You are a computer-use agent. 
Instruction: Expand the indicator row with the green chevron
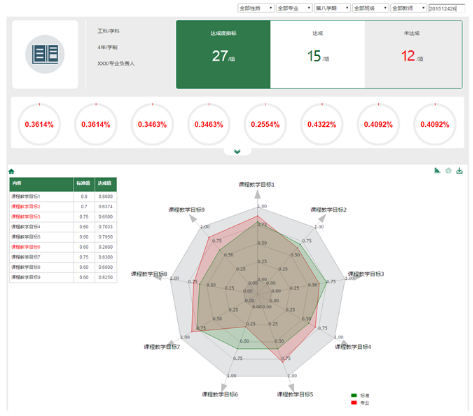coord(237,152)
